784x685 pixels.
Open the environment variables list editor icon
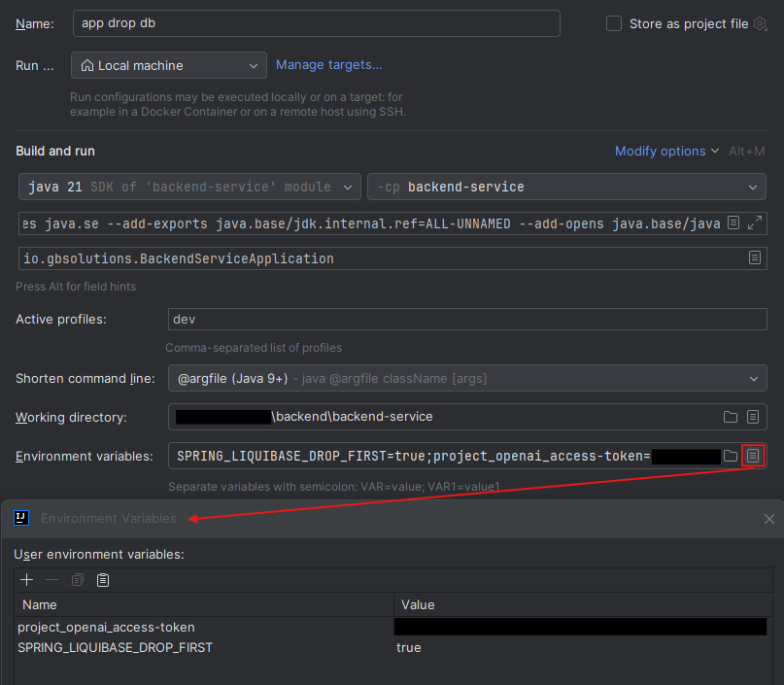coord(753,456)
